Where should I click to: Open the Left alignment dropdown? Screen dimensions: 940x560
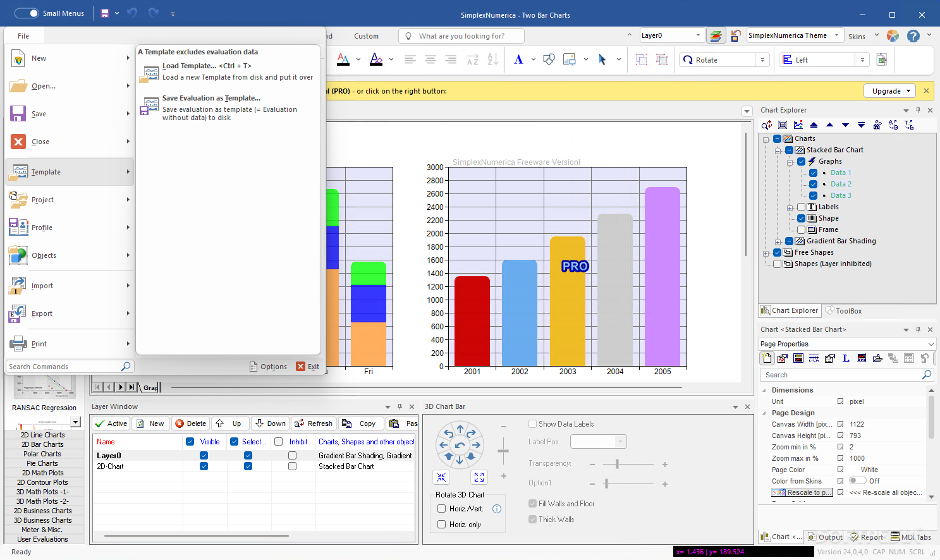(x=863, y=60)
